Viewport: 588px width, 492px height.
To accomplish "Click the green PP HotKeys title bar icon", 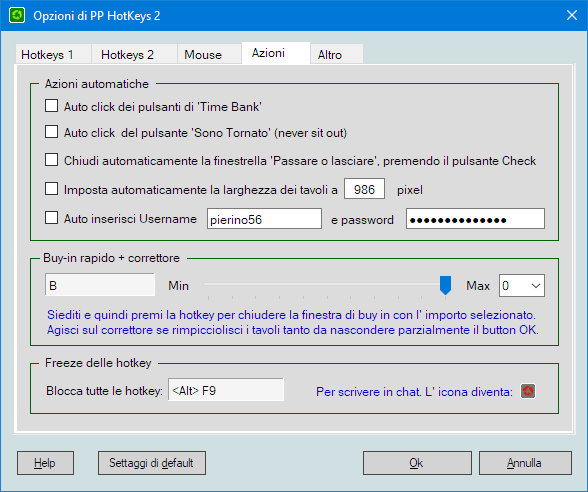I will point(17,15).
